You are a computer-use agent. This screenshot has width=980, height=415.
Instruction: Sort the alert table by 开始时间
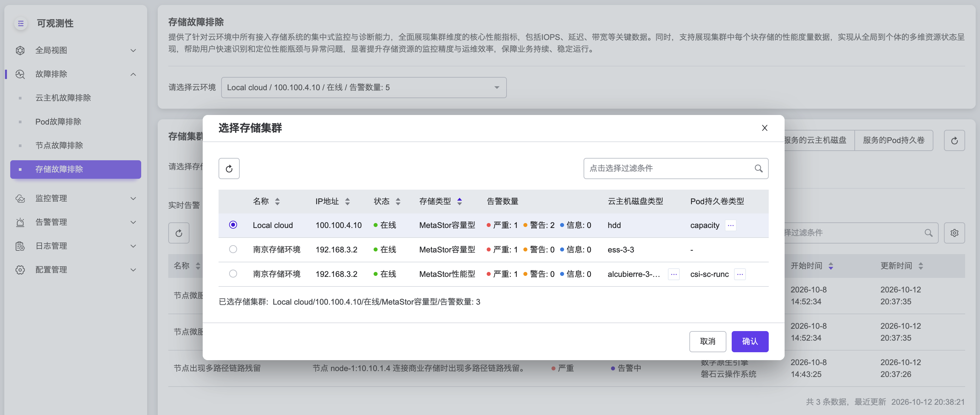click(831, 266)
